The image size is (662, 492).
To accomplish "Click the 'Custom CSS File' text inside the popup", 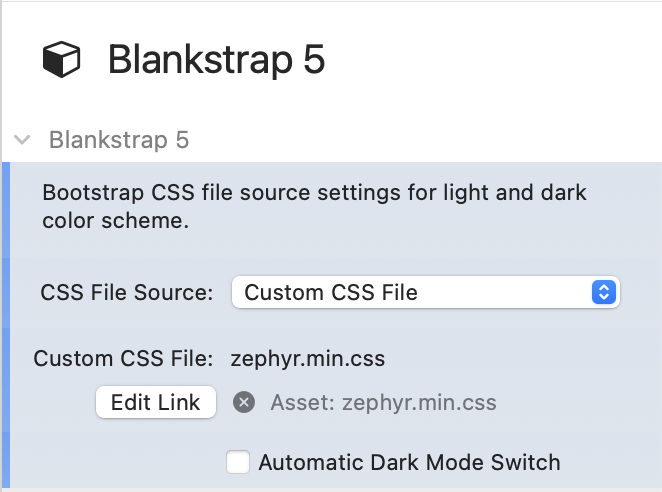I will click(x=331, y=292).
